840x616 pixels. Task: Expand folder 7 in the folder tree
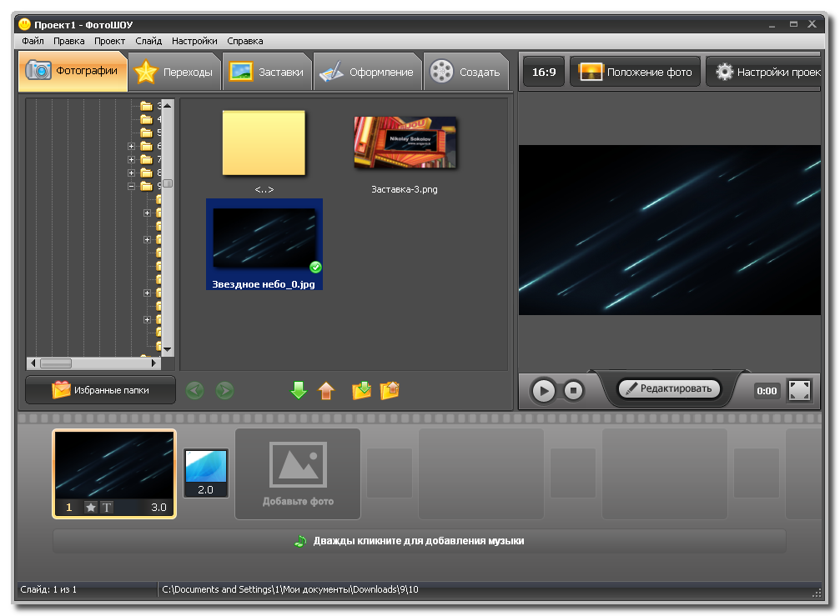coord(131,160)
